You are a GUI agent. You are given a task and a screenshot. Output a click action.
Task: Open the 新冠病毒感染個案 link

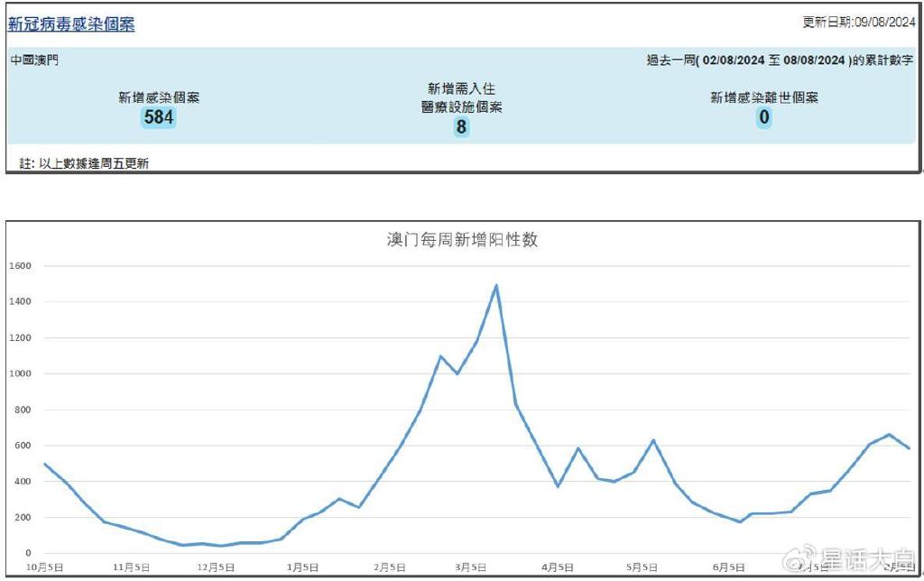tap(70, 23)
